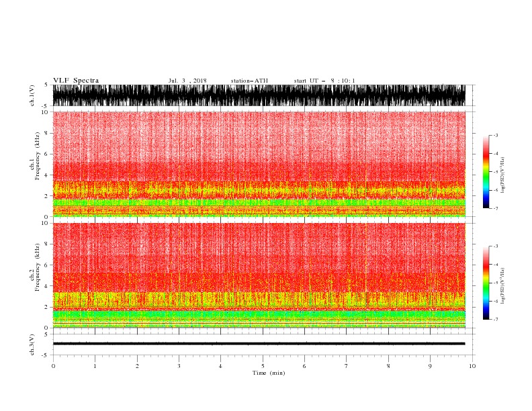
Task: Click time axis tick label "7"
Action: click(x=347, y=366)
